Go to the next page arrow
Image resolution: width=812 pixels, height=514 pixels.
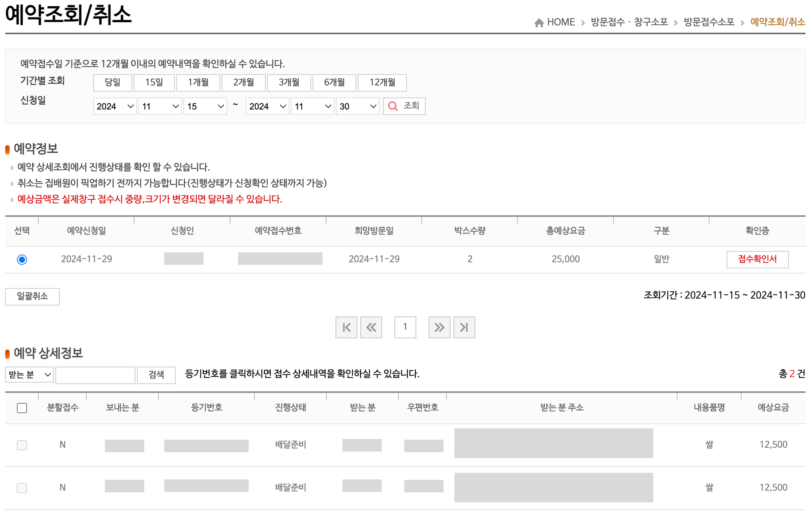pyautogui.click(x=439, y=327)
